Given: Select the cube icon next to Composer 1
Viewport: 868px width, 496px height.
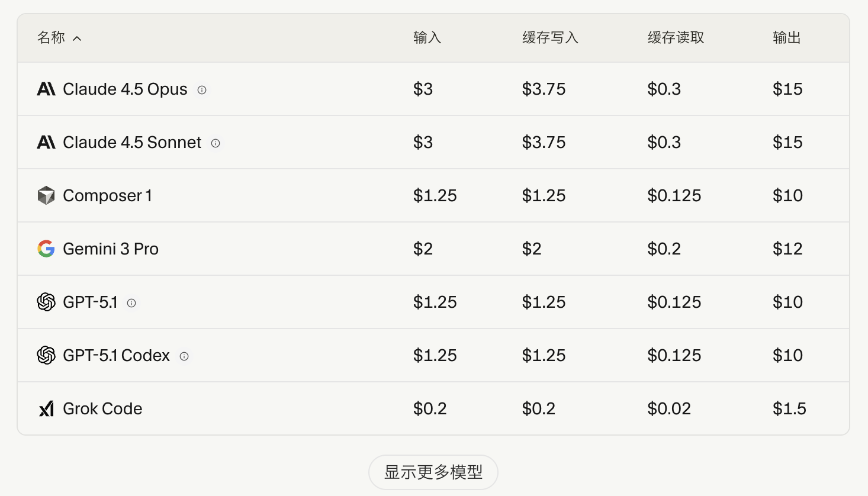Looking at the screenshot, I should [46, 195].
